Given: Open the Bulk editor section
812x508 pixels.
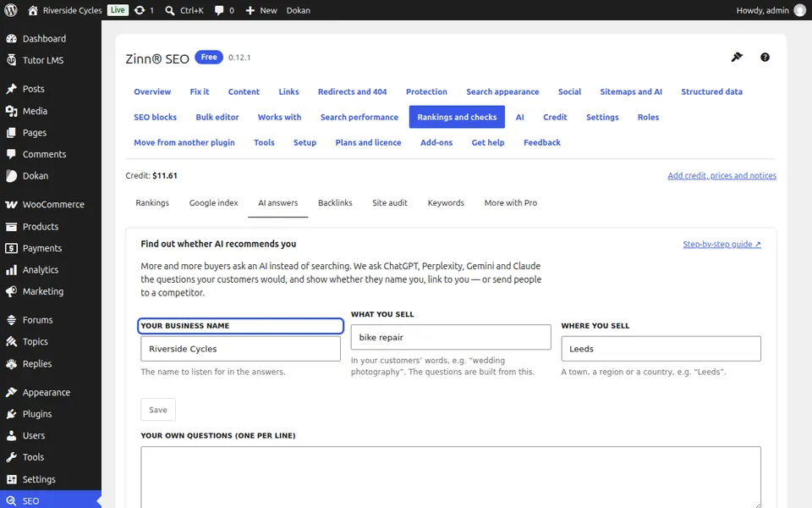Looking at the screenshot, I should click(217, 117).
